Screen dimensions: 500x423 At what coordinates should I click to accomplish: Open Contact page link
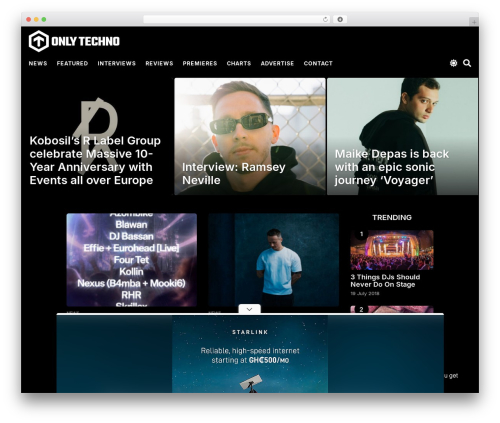pos(318,63)
